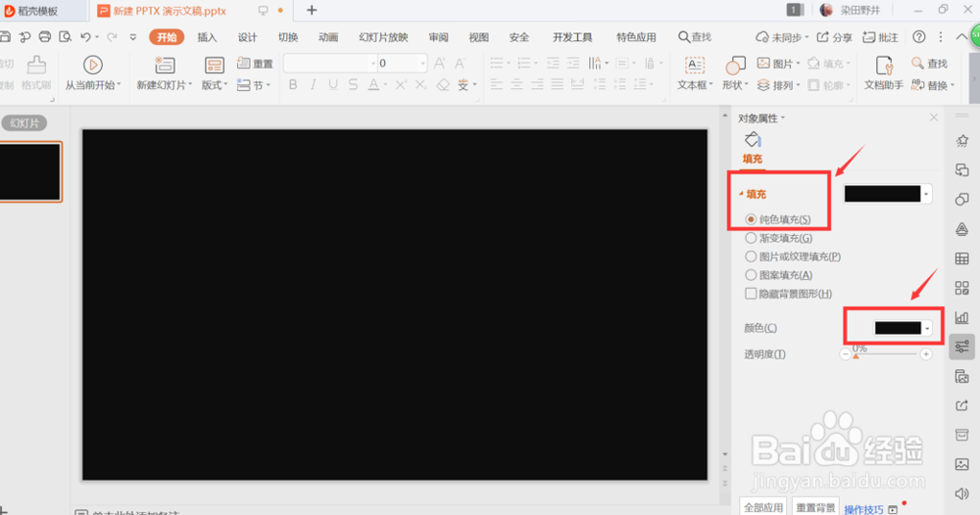Collapse the 填充 section triangle
Image resolution: width=980 pixels, height=515 pixels.
[x=741, y=194]
